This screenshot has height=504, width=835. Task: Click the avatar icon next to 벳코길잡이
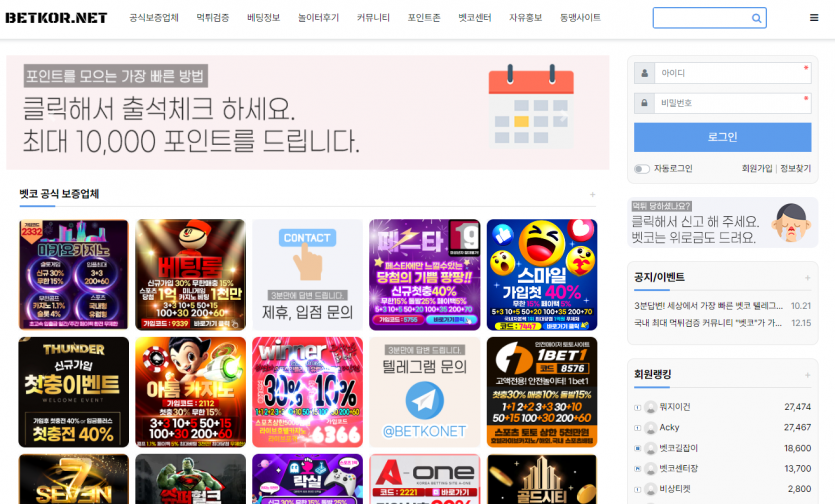click(650, 449)
